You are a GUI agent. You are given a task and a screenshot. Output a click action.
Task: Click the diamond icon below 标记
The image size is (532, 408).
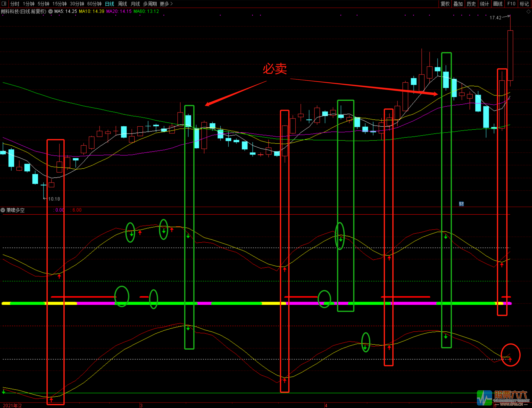[528, 12]
